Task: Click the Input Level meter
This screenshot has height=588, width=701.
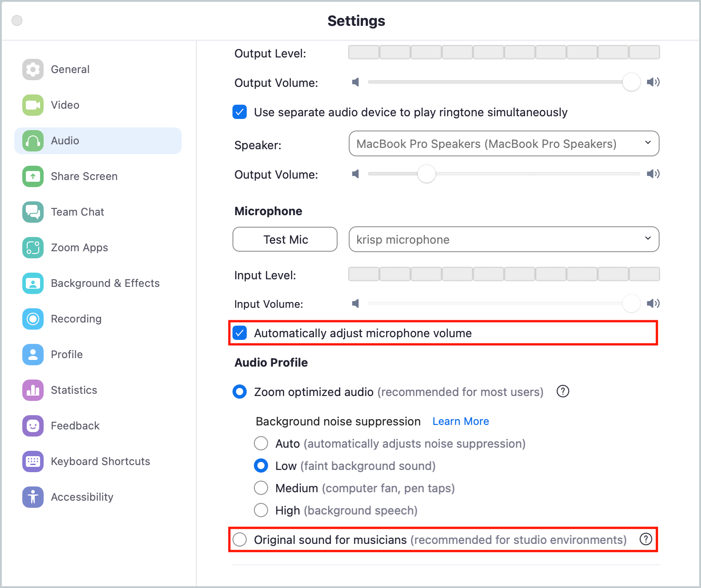Action: 504,274
